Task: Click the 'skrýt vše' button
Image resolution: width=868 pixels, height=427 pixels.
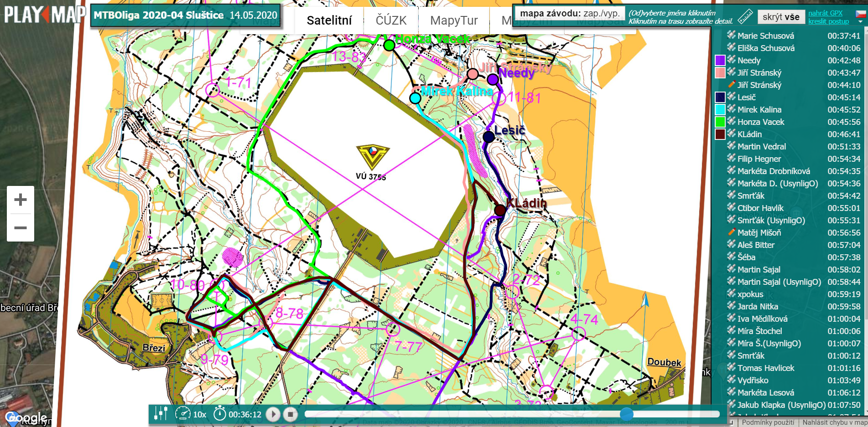Action: [x=780, y=17]
